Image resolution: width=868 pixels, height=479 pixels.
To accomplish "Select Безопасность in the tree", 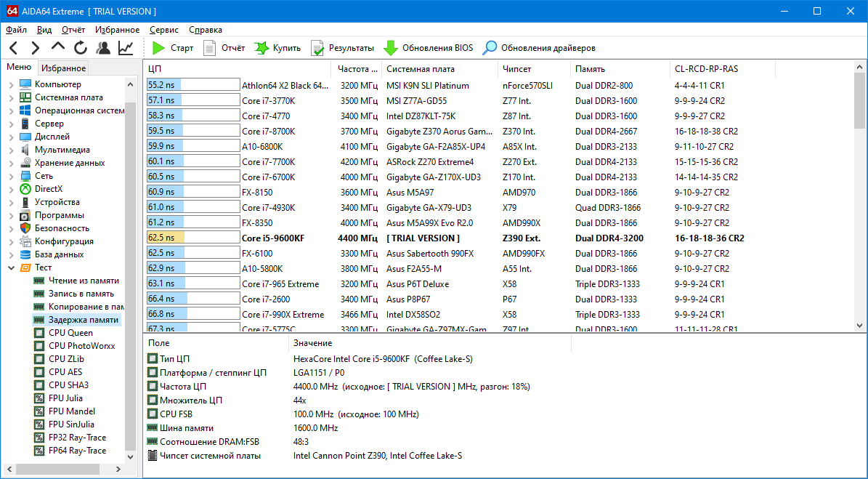I will (62, 228).
